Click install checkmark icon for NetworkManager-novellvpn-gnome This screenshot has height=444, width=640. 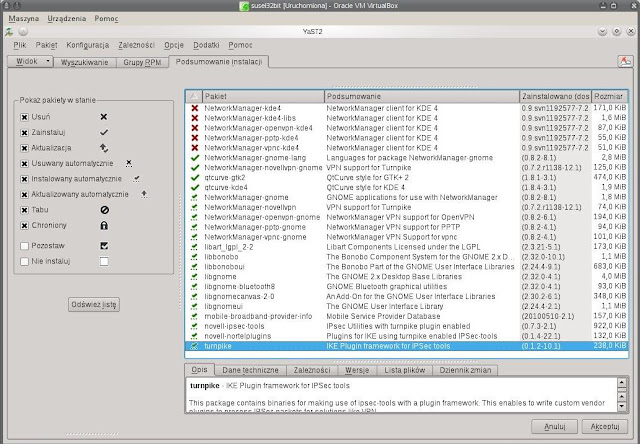(195, 167)
